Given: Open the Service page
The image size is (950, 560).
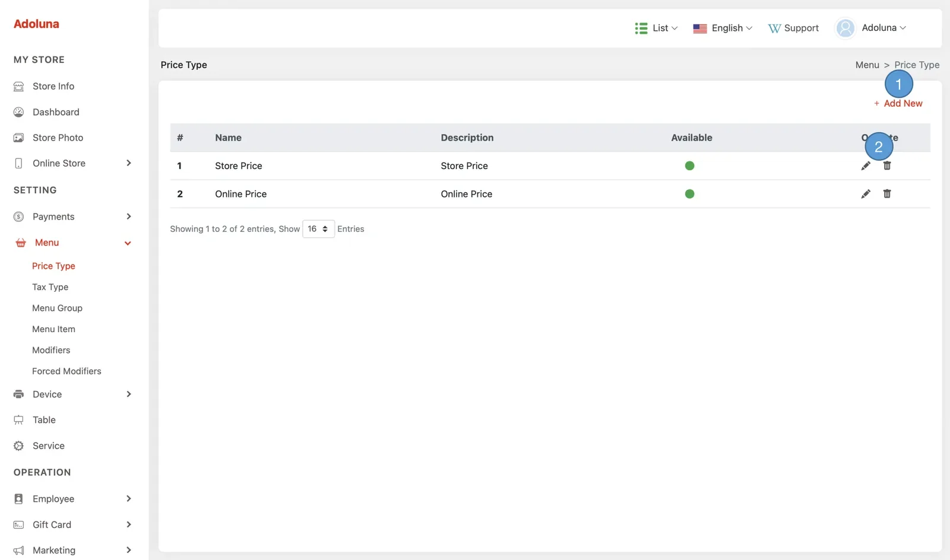Looking at the screenshot, I should pos(49,446).
